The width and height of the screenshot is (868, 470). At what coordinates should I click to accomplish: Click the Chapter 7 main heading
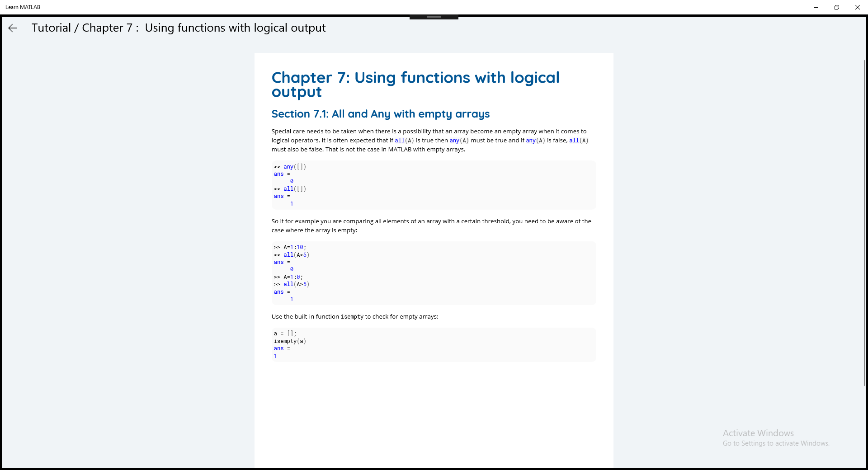coord(415,85)
